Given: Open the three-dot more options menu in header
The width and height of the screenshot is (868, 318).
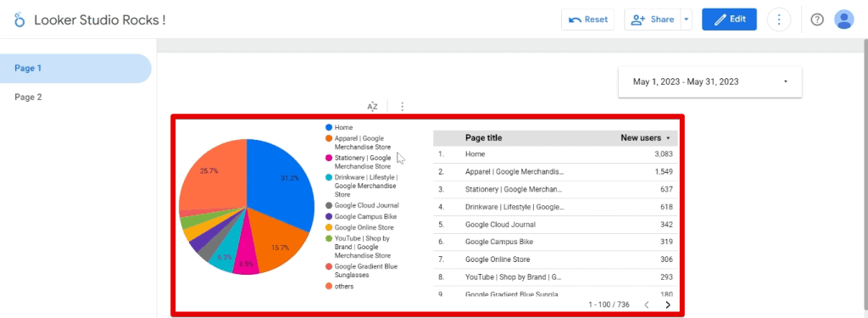Looking at the screenshot, I should pyautogui.click(x=779, y=20).
